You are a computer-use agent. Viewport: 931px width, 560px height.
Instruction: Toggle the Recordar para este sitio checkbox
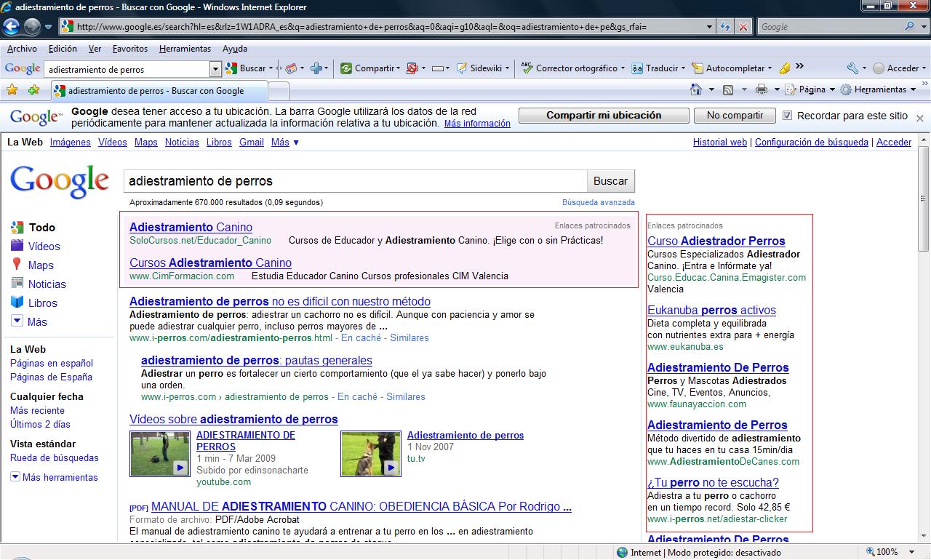pos(787,116)
